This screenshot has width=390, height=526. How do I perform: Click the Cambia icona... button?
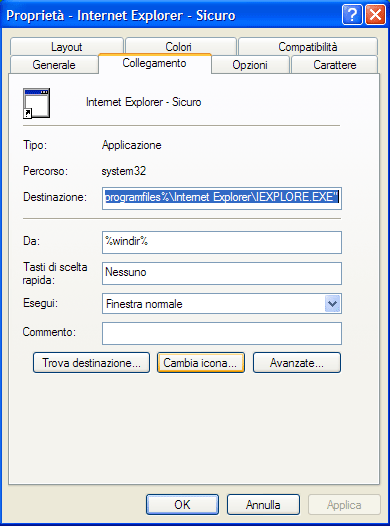tap(201, 363)
